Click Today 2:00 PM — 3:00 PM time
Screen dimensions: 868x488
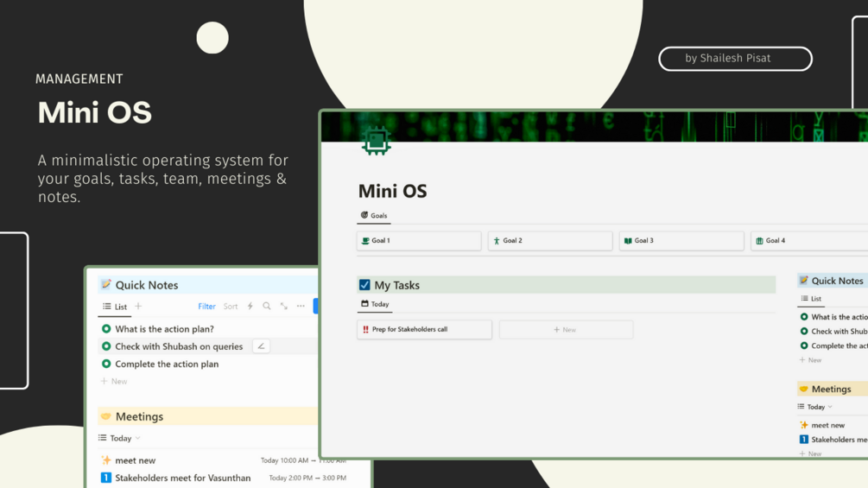[307, 478]
